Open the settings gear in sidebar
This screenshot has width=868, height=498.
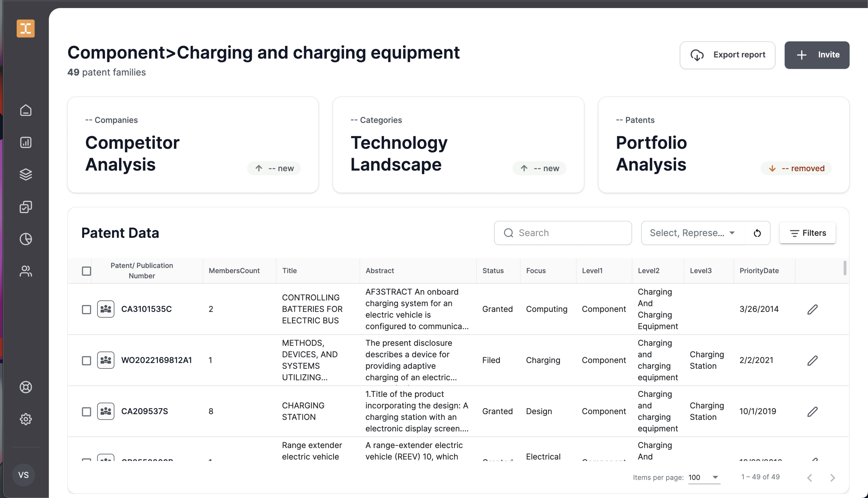(26, 419)
